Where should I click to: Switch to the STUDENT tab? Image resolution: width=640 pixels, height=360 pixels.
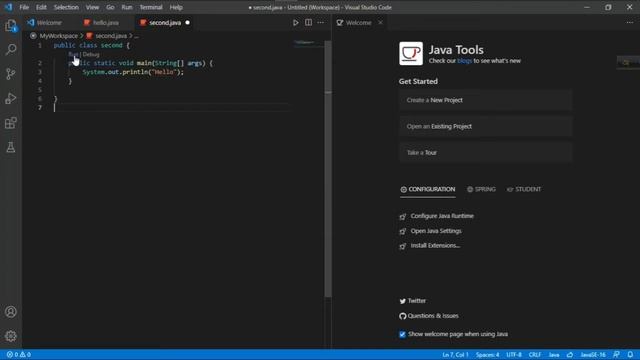[x=524, y=189]
